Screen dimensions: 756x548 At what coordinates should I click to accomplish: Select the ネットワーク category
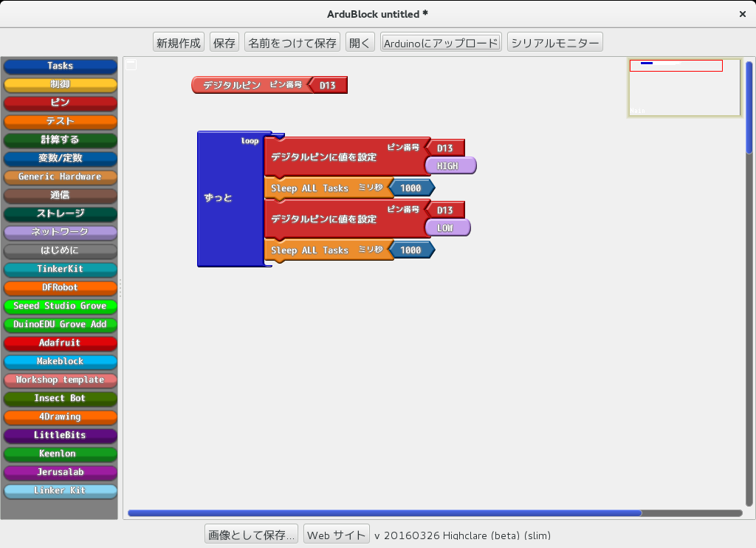(x=61, y=232)
